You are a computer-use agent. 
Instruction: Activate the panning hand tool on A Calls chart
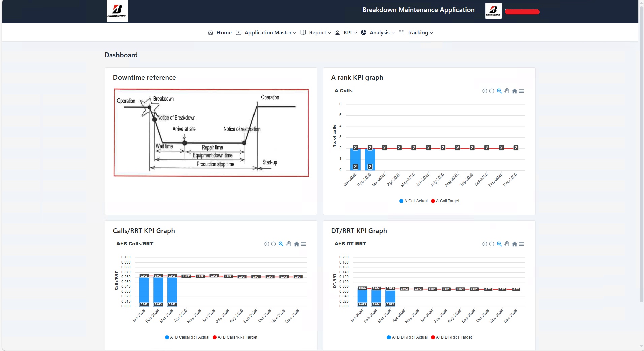507,91
